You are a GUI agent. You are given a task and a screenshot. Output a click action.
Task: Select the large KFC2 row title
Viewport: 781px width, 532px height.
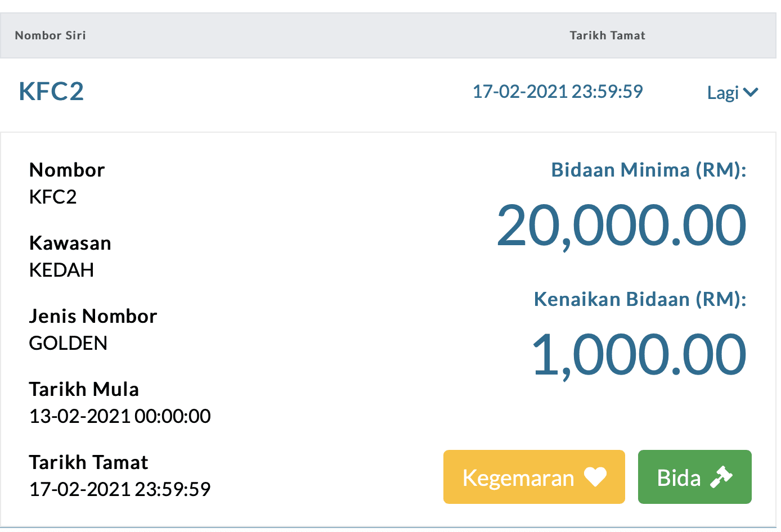(51, 92)
